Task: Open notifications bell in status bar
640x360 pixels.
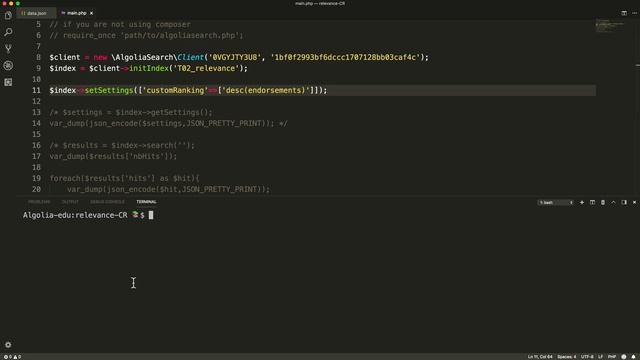Action: tap(634, 357)
